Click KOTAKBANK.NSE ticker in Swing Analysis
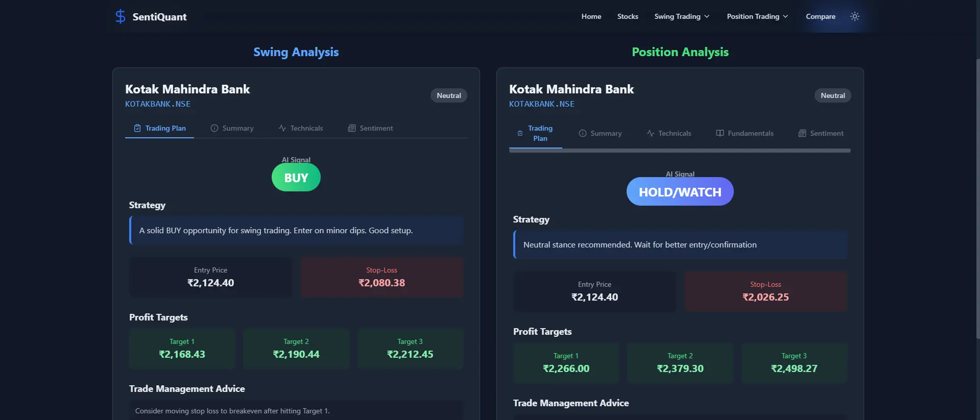980x420 pixels. 158,104
